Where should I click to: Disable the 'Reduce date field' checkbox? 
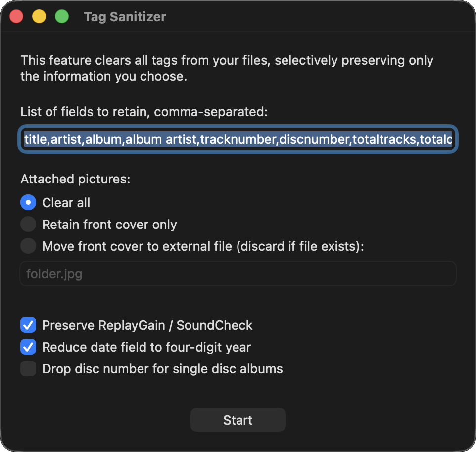coord(28,347)
